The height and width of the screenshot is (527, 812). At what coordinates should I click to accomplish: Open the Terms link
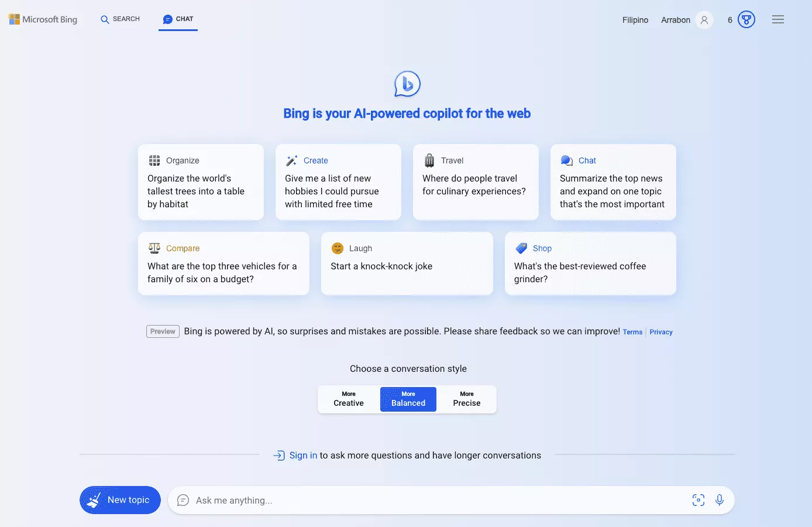(632, 332)
